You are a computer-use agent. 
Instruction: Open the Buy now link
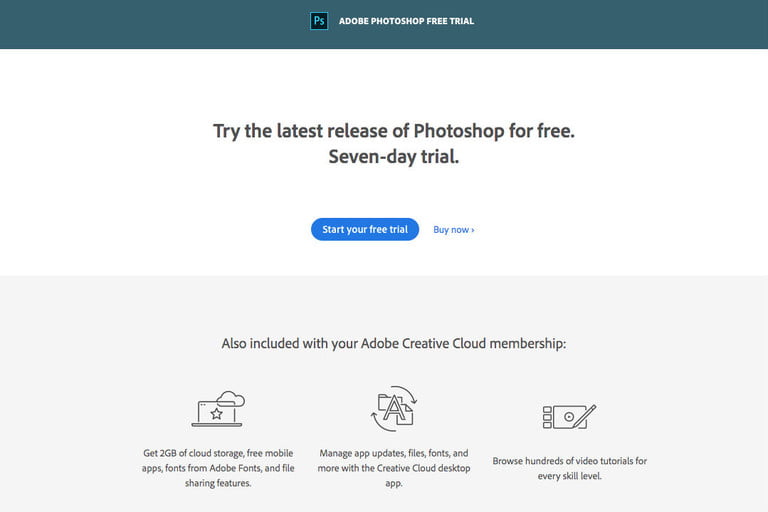[x=454, y=230]
